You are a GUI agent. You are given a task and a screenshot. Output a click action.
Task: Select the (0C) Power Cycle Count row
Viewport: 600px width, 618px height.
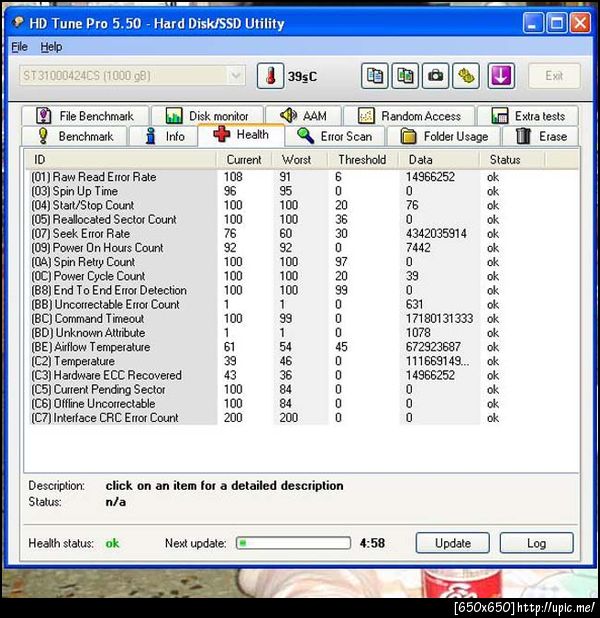(302, 276)
